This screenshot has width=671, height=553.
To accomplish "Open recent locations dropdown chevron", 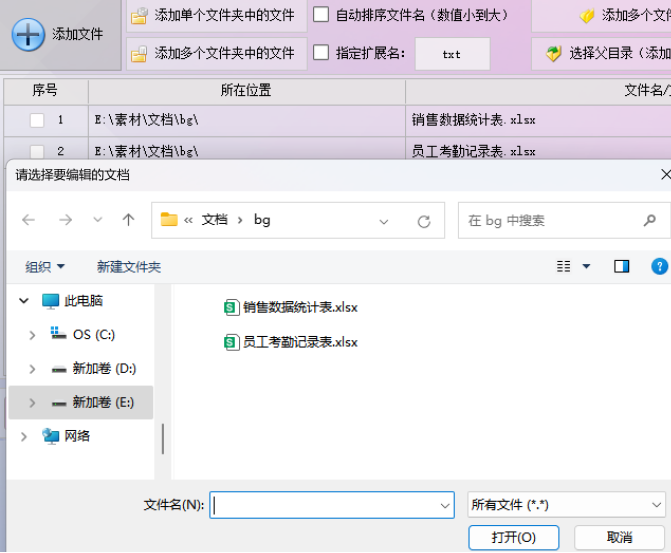I will pyautogui.click(x=98, y=220).
